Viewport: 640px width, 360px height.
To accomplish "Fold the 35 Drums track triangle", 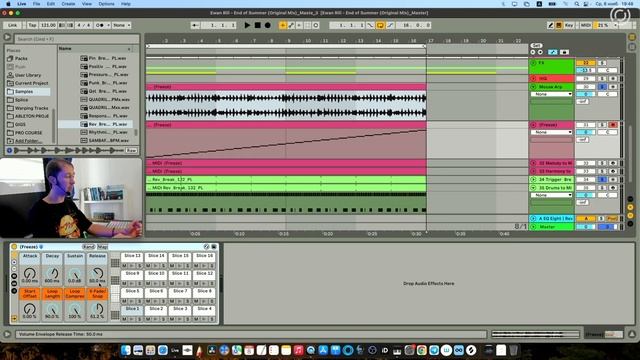I will (x=533, y=188).
